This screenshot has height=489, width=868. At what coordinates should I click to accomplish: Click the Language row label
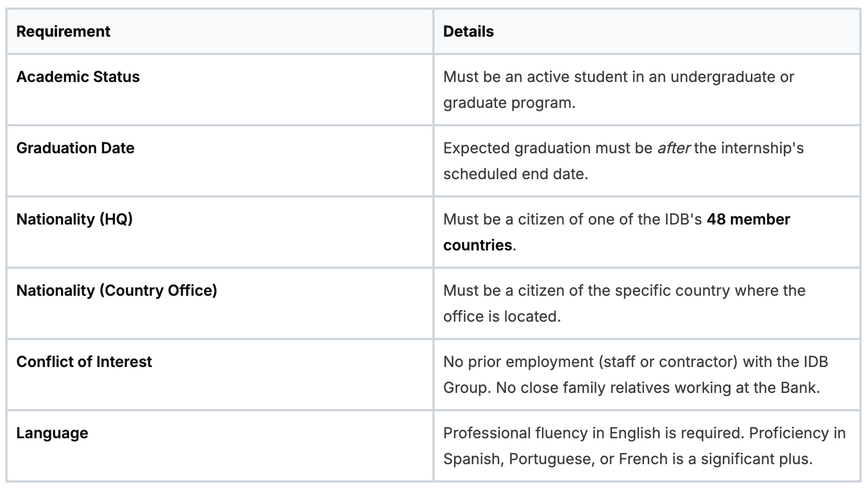pos(52,433)
